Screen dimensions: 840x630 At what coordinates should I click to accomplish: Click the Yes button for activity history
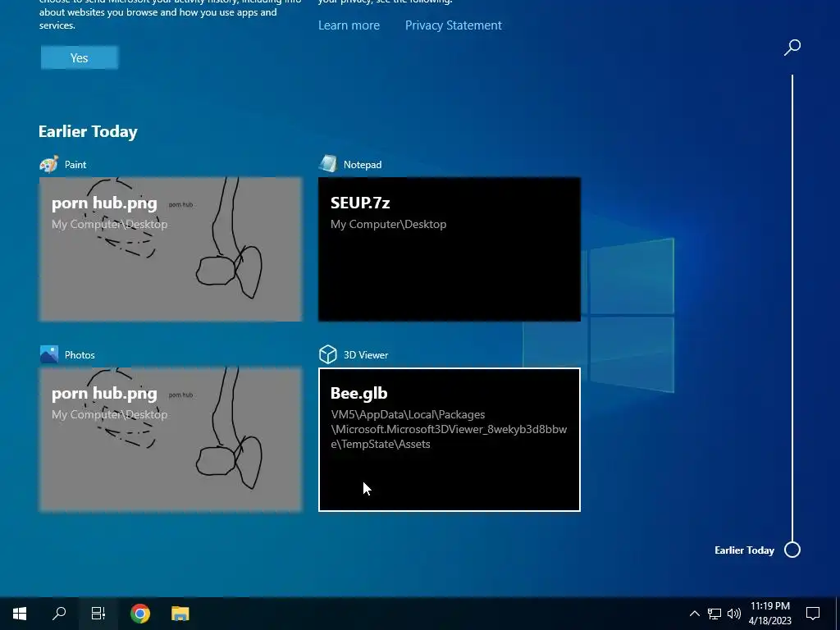(80, 58)
